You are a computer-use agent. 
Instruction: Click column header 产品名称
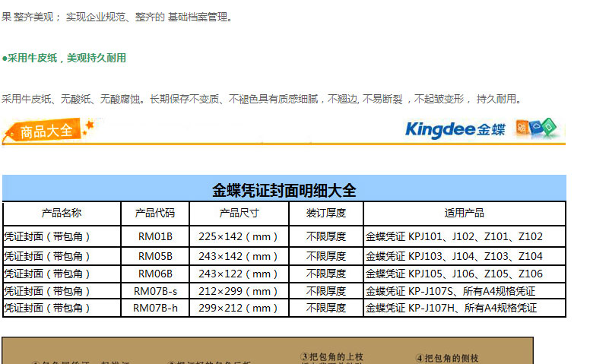click(x=62, y=213)
